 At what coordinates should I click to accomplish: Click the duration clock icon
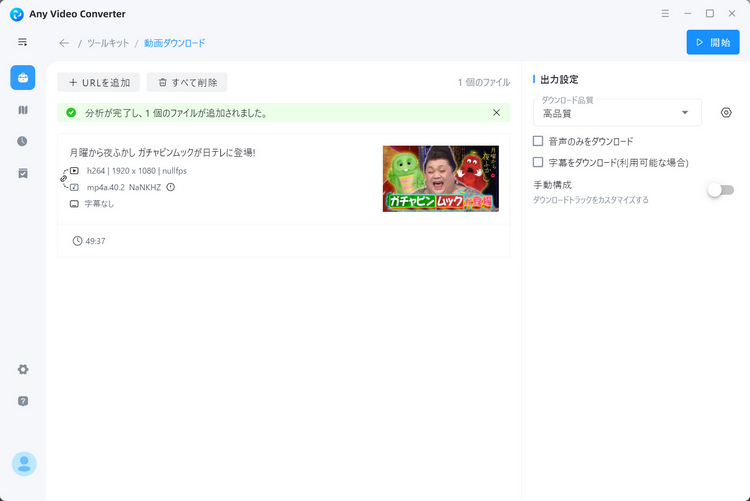point(77,241)
